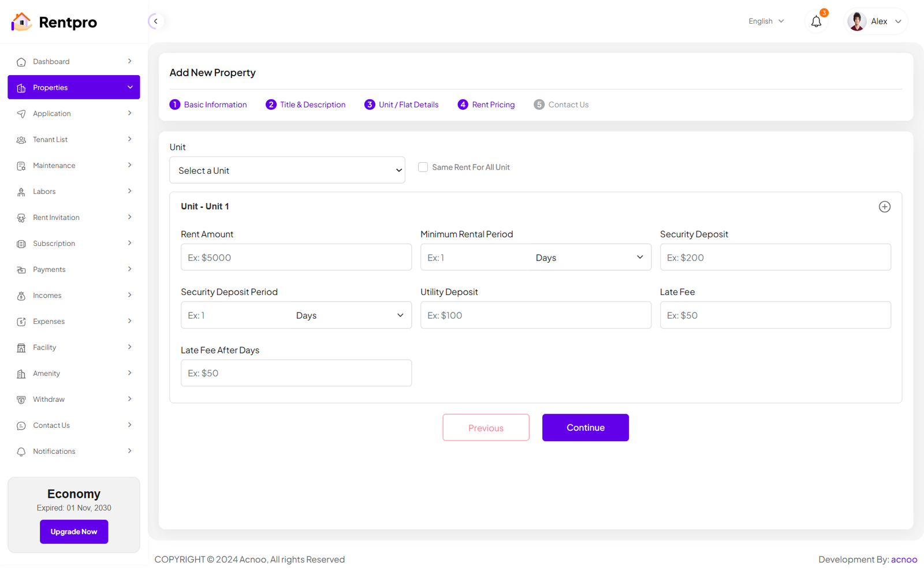Focus the Rent Amount input field

click(x=296, y=258)
